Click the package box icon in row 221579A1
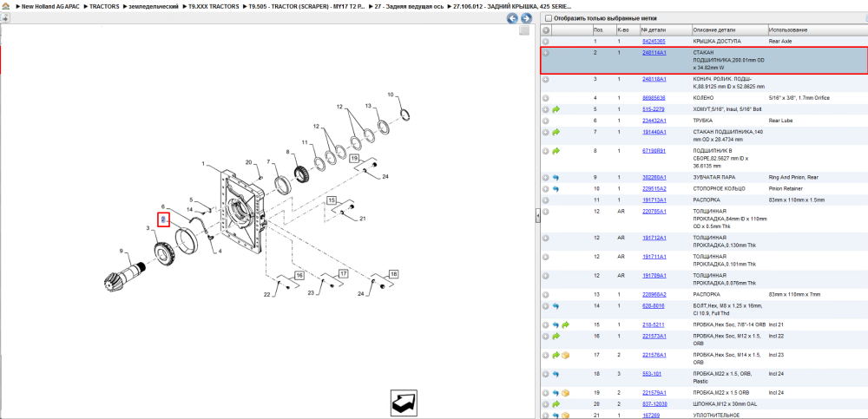The image size is (868, 419). click(565, 392)
